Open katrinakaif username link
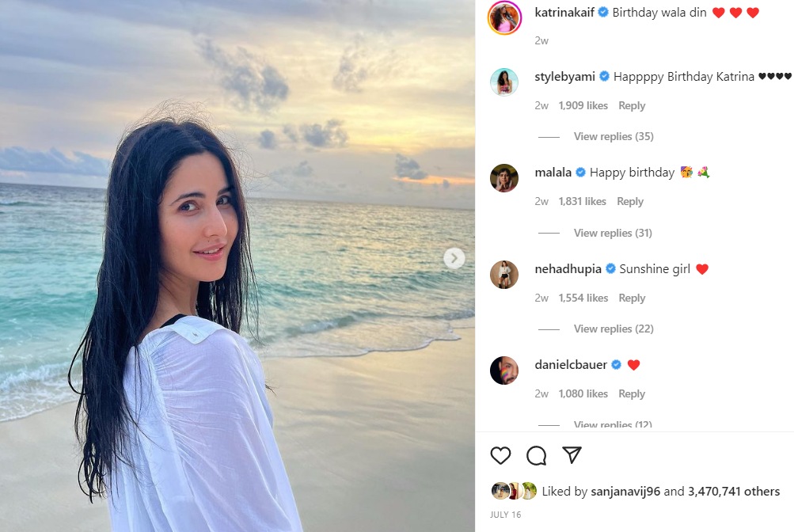Image resolution: width=794 pixels, height=532 pixels. pos(564,13)
